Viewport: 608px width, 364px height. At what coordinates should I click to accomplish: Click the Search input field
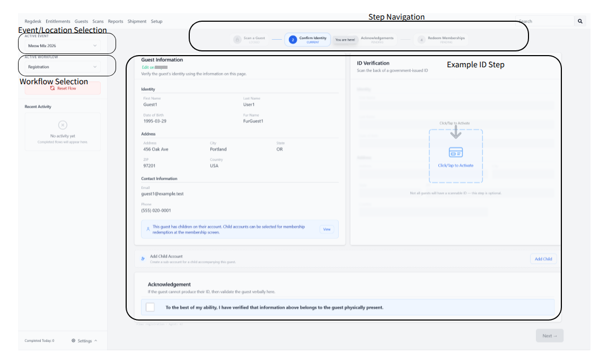(x=545, y=21)
